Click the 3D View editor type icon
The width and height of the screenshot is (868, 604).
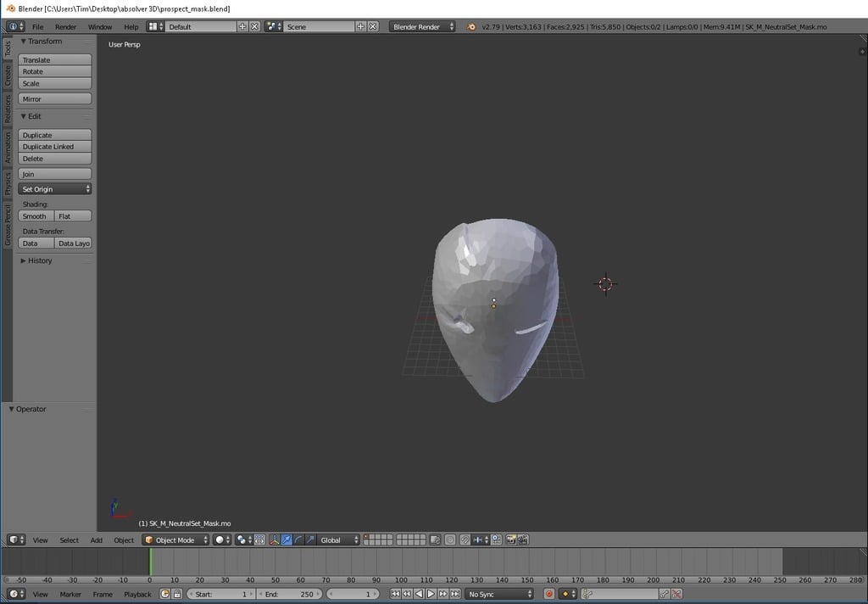click(17, 540)
